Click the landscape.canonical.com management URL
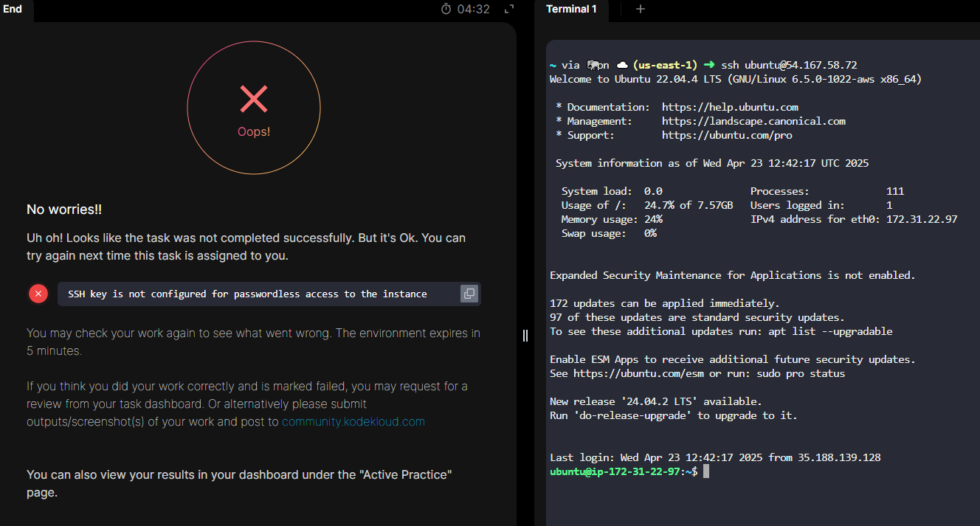 [753, 121]
